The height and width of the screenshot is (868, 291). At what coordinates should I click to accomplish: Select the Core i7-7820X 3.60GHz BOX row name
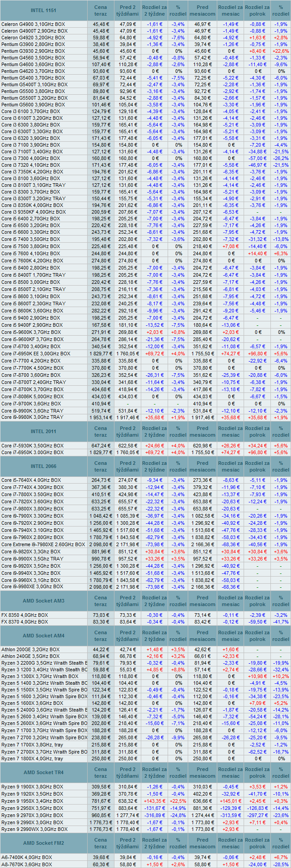point(33,502)
